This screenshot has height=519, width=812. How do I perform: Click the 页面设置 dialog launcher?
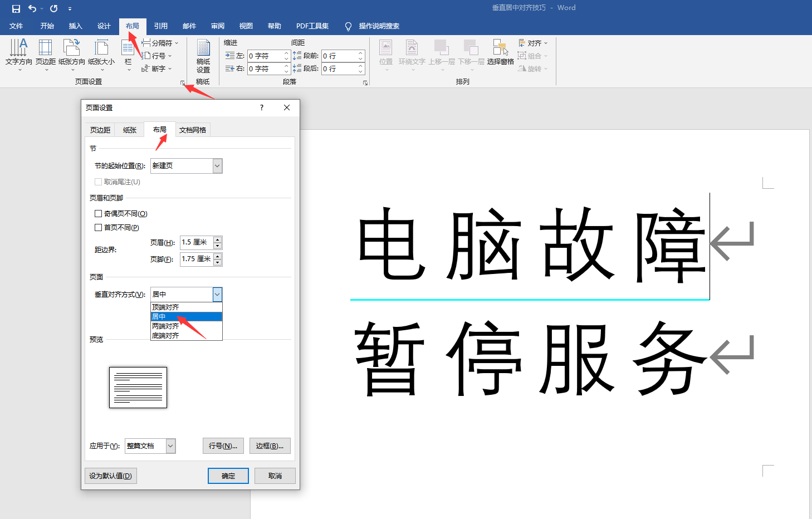click(x=183, y=83)
